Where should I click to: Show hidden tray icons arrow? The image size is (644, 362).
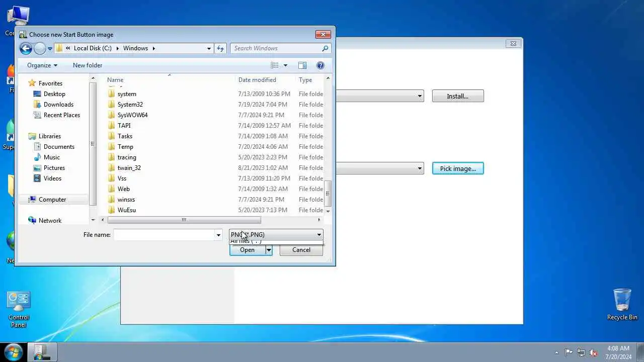[556, 352]
